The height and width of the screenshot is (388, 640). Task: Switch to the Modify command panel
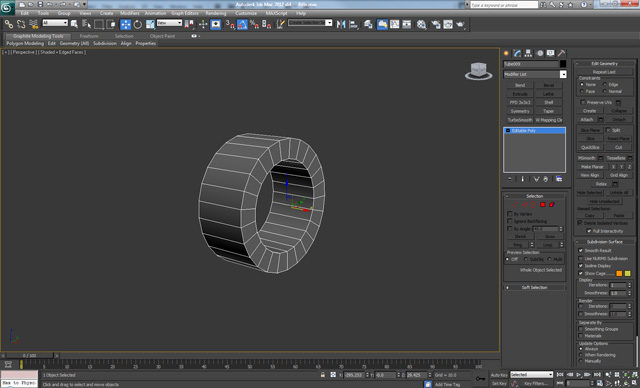point(517,53)
